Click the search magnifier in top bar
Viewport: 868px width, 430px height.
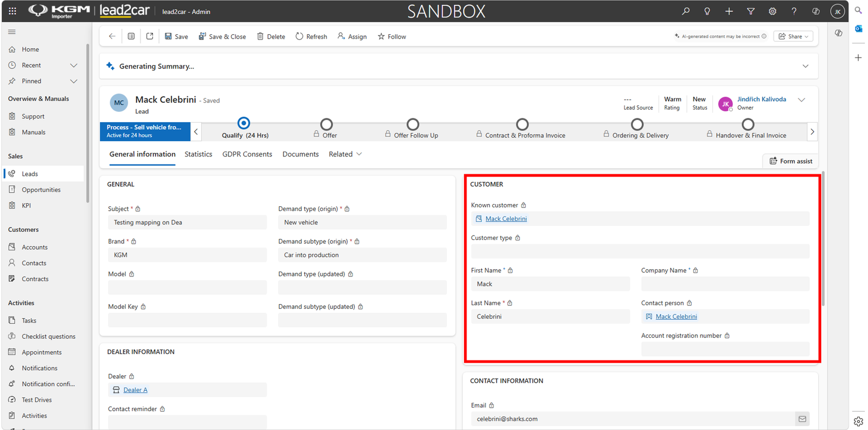click(686, 11)
